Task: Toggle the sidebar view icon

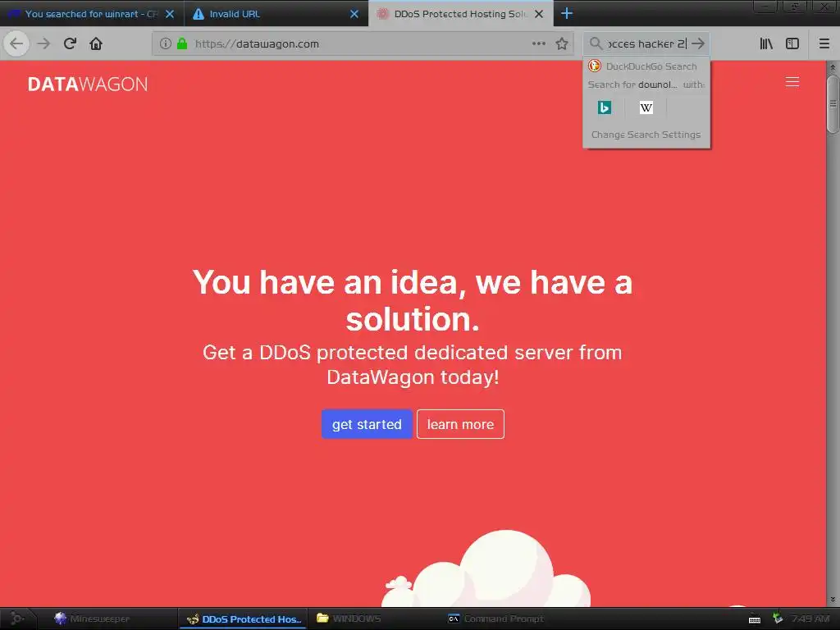Action: point(792,43)
